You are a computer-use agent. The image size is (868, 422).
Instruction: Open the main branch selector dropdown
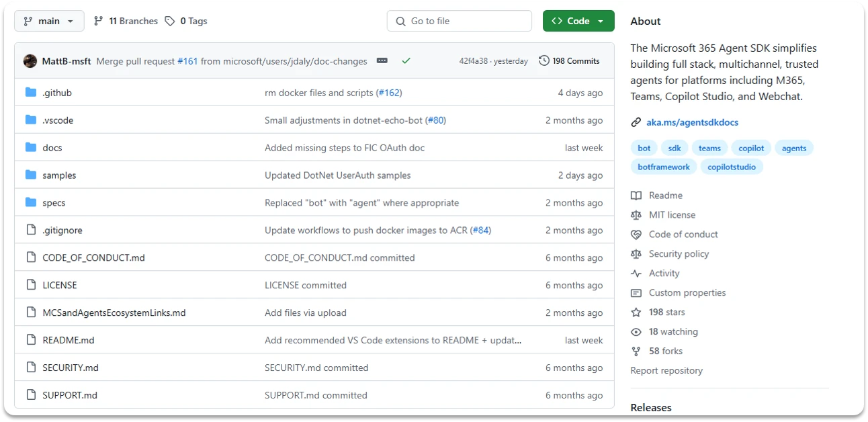[x=48, y=21]
